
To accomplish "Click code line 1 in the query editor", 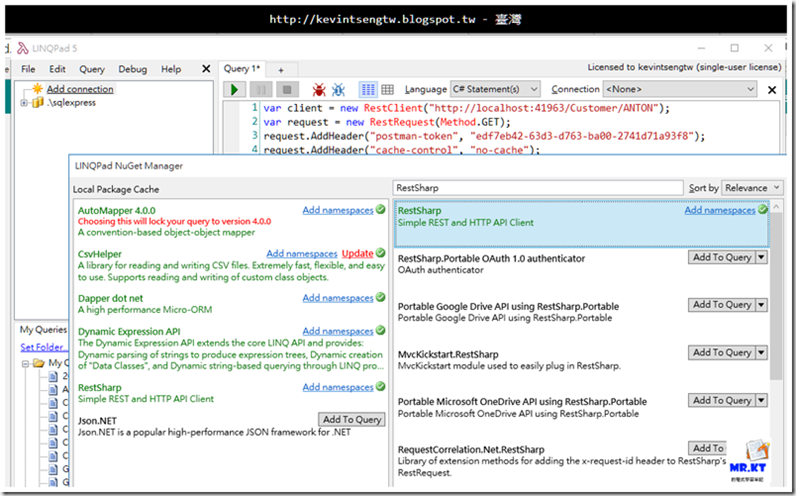I will [x=466, y=108].
